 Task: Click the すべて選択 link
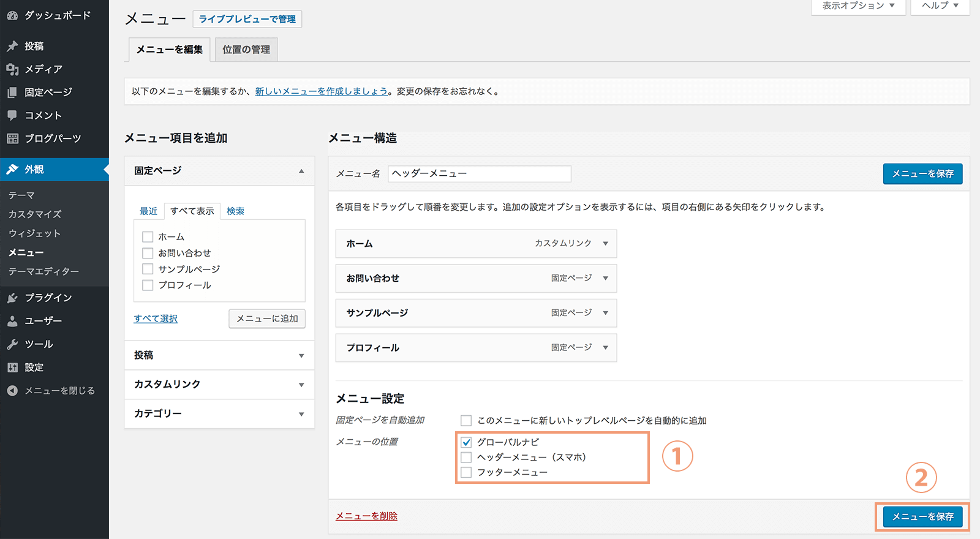[x=156, y=318]
